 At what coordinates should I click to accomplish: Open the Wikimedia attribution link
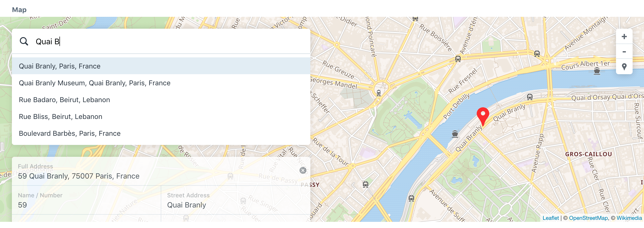629,218
